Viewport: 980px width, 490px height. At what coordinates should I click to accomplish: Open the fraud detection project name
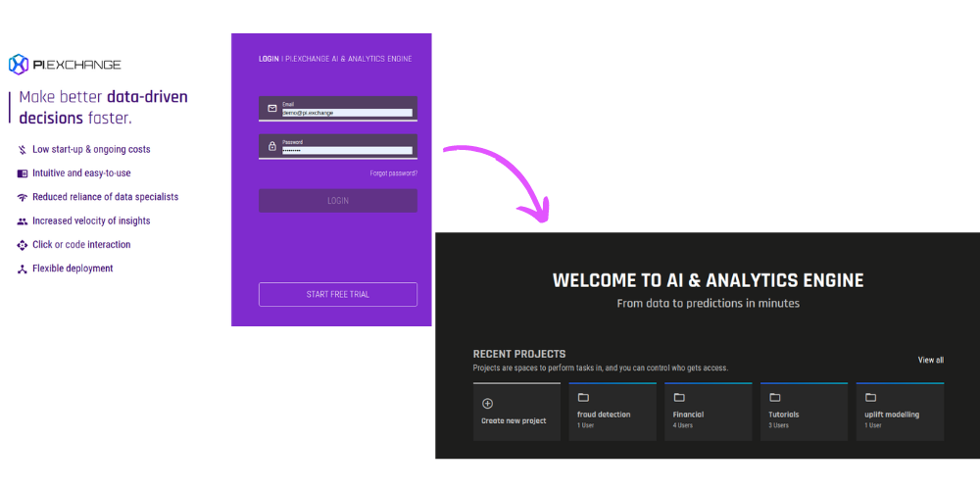click(x=604, y=415)
